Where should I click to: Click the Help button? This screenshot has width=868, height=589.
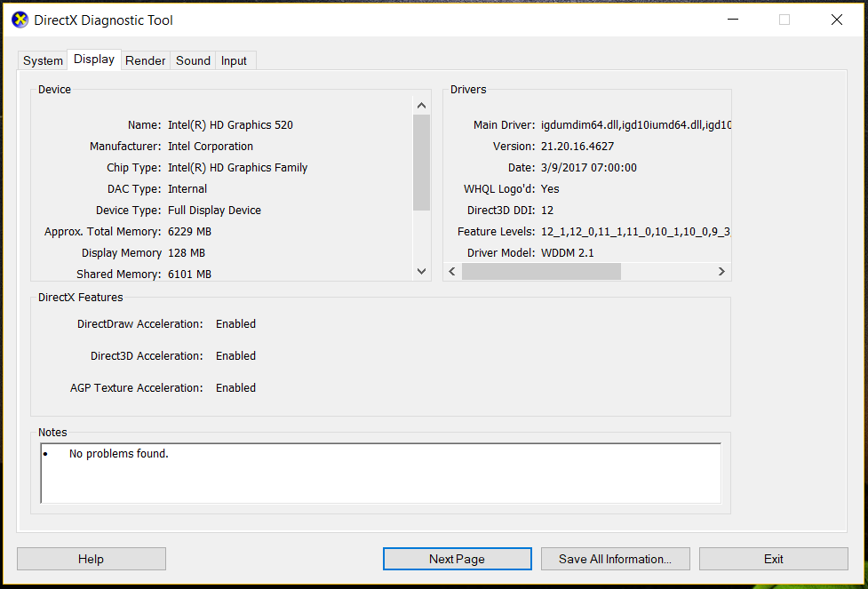(x=92, y=559)
